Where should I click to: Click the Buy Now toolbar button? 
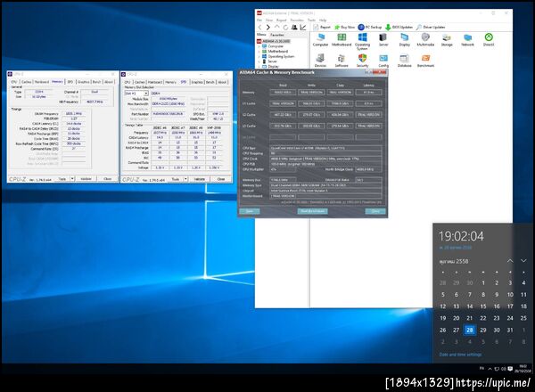344,27
